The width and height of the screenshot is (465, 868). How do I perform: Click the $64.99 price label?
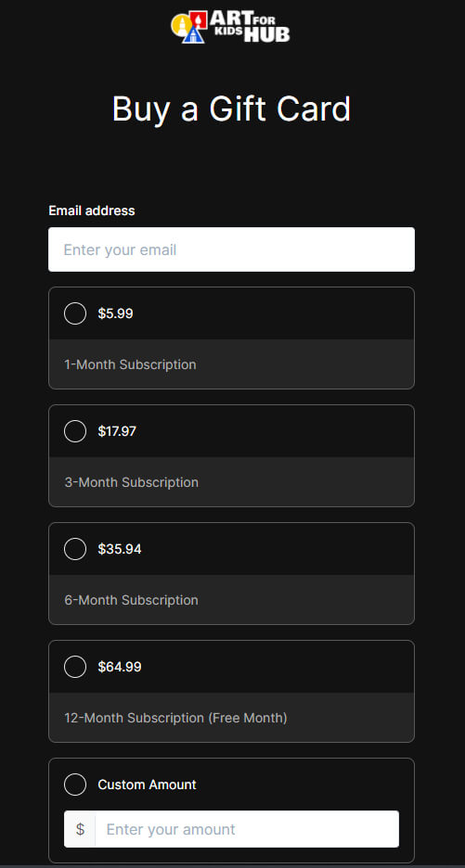tap(120, 667)
